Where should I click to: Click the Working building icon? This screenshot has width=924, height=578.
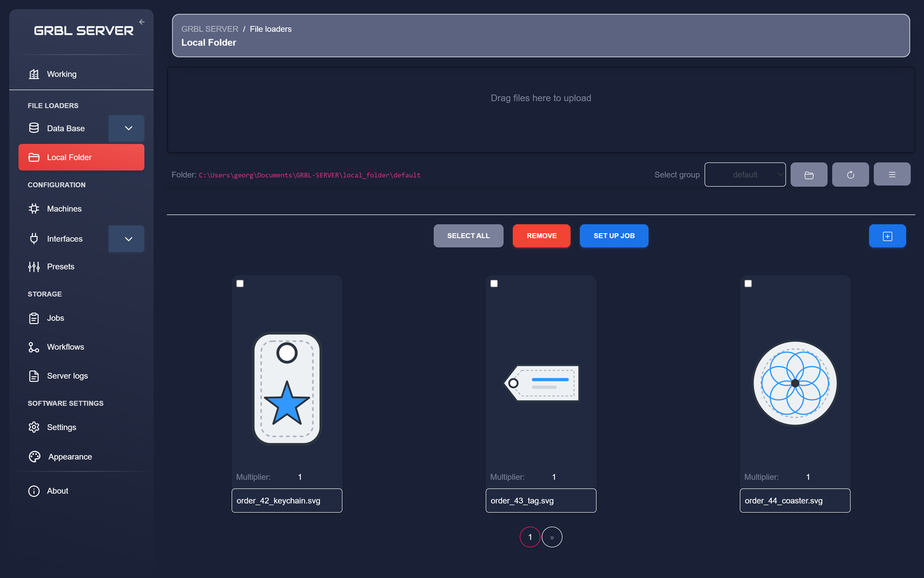point(34,74)
